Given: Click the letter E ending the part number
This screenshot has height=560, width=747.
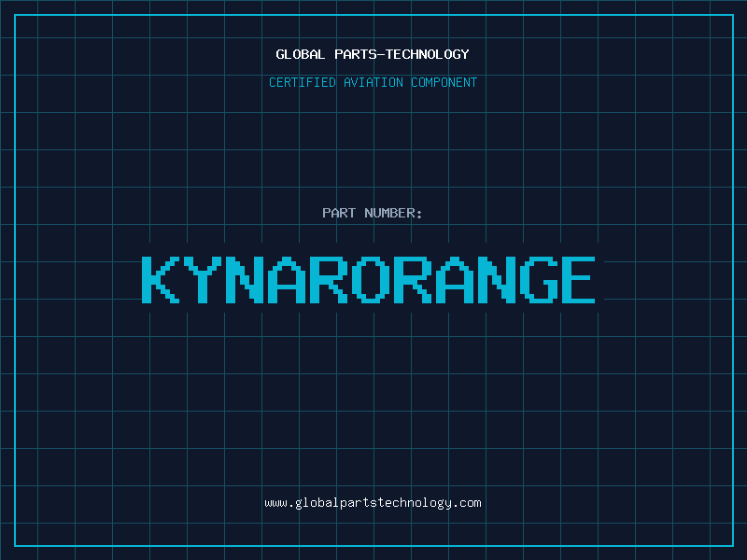Looking at the screenshot, I should pos(576,279).
